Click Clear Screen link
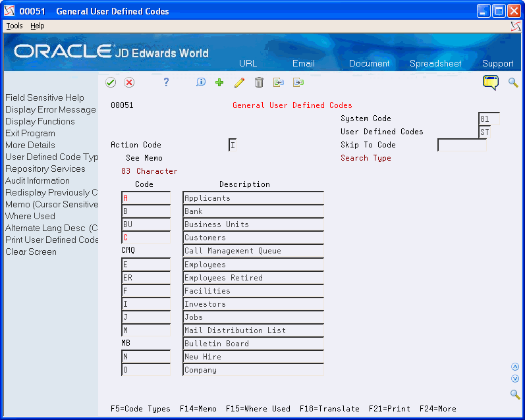Image resolution: width=525 pixels, height=420 pixels. pyautogui.click(x=31, y=252)
